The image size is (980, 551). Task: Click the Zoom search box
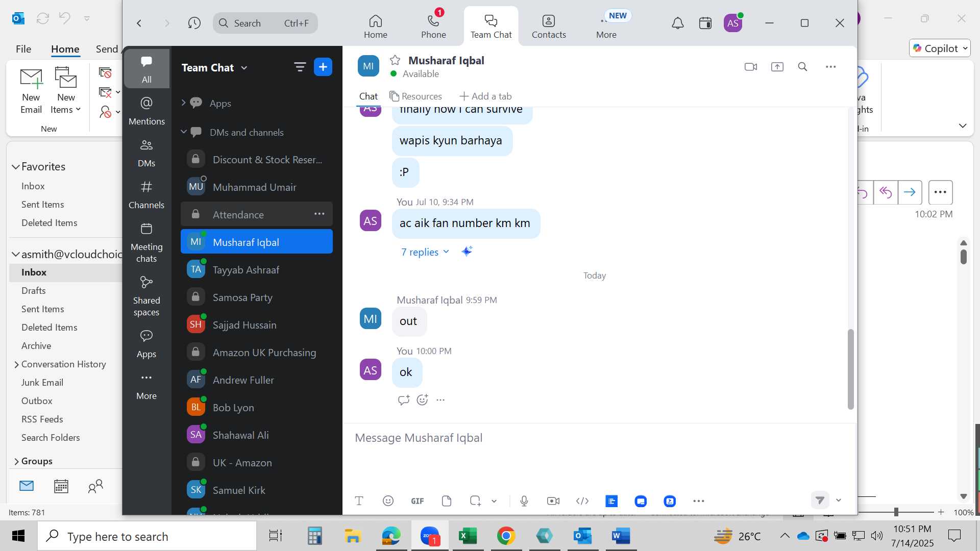(x=265, y=23)
